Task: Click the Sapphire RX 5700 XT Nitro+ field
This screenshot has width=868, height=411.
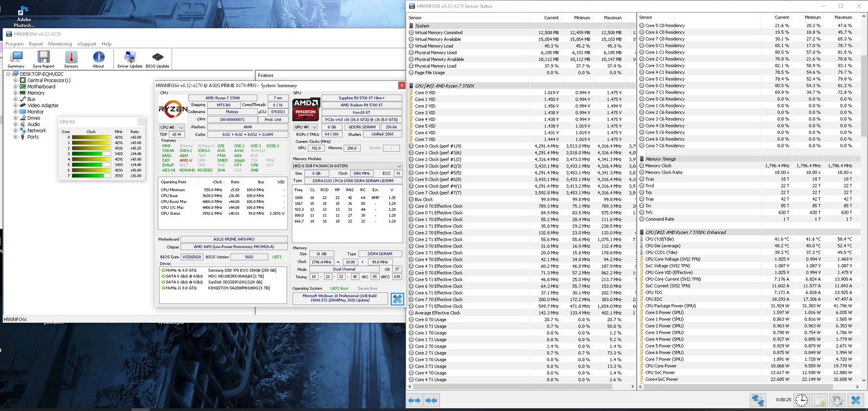Action: tap(361, 98)
